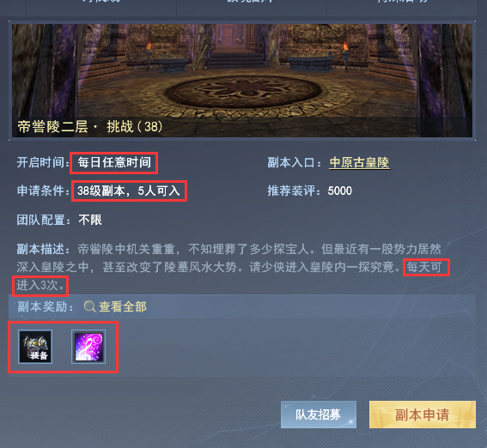Click the magnifier icon beside 查看全部
The image size is (487, 448).
point(90,307)
